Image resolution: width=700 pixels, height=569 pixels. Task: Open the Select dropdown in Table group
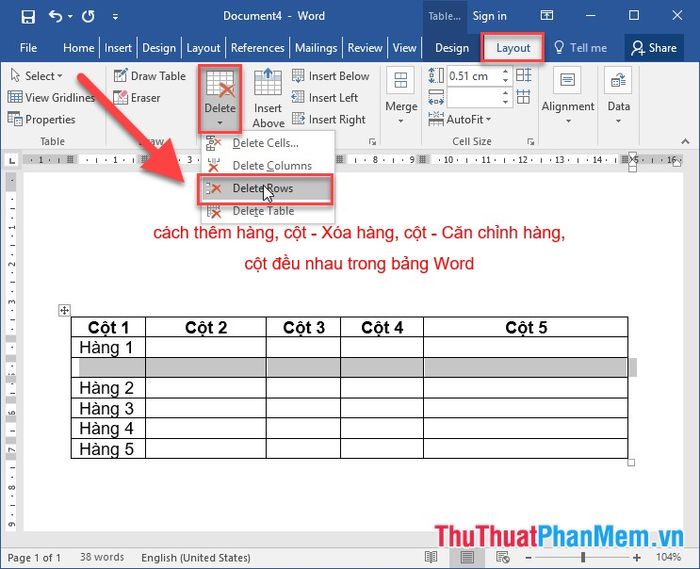pyautogui.click(x=37, y=76)
